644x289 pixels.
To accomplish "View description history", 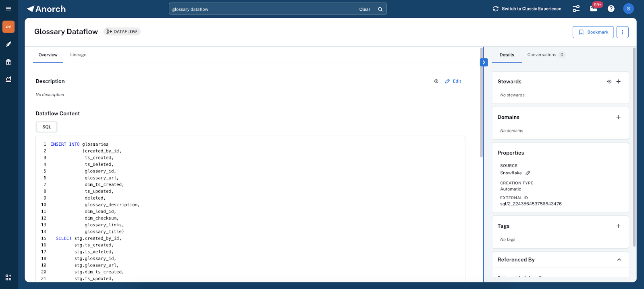I will [436, 81].
